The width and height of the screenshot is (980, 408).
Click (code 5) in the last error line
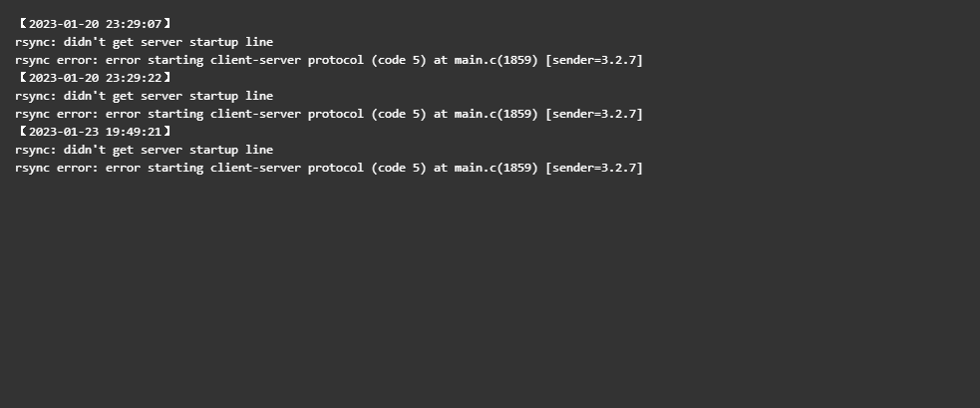point(399,168)
